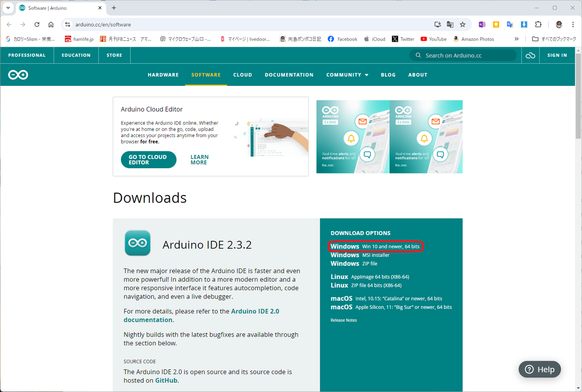Image resolution: width=582 pixels, height=392 pixels.
Task: Select the STORE menu item
Action: pos(114,55)
